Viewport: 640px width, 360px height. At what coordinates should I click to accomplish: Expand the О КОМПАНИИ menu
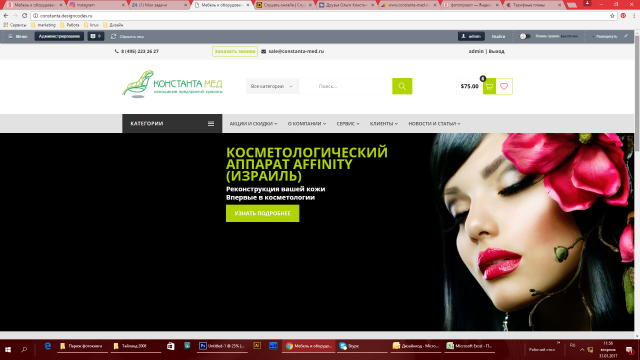point(307,124)
